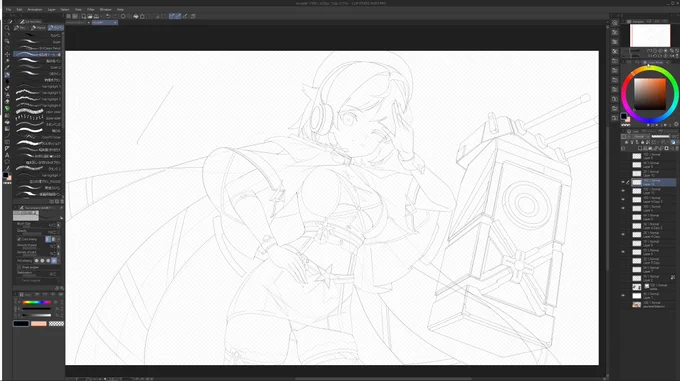Hide Layer 4 Copy 3 via eye icon

pos(623,199)
